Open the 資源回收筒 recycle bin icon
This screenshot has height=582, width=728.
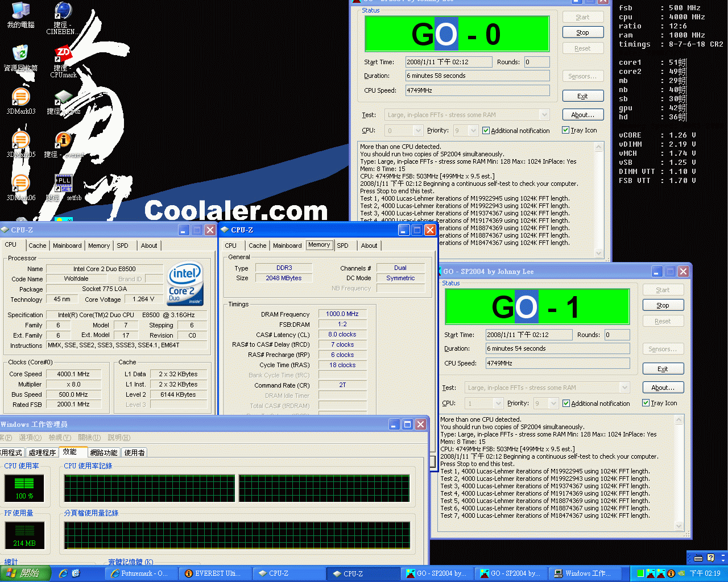point(20,59)
